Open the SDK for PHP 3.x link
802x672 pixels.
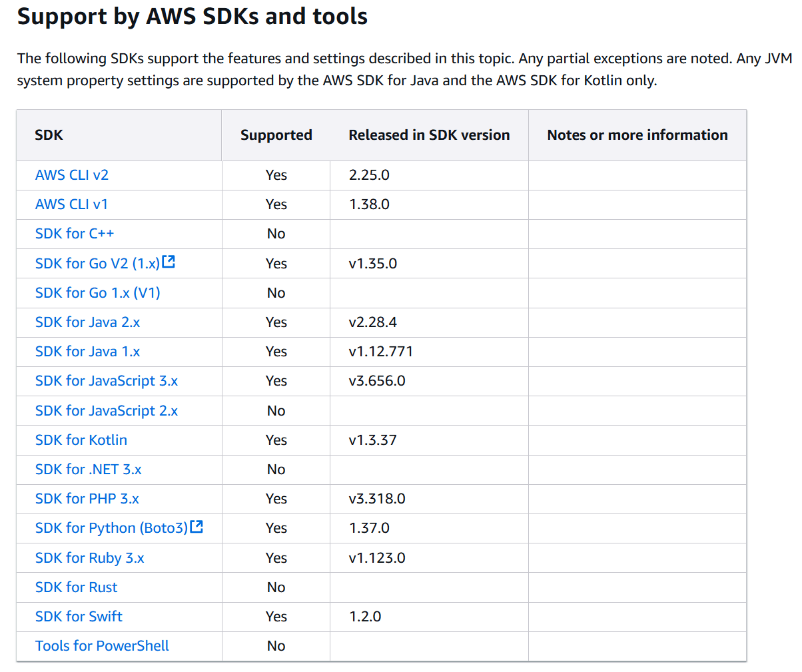[87, 499]
